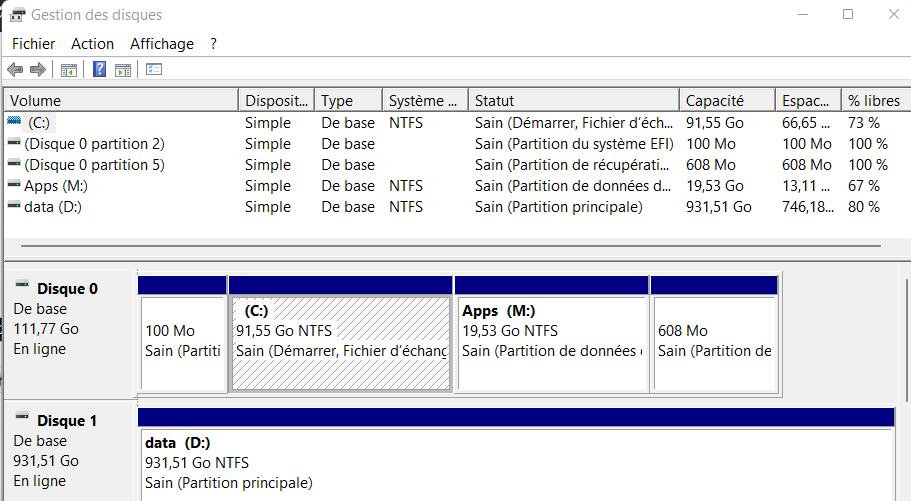
Task: Click the checklist settings toolbar icon
Action: (x=154, y=70)
